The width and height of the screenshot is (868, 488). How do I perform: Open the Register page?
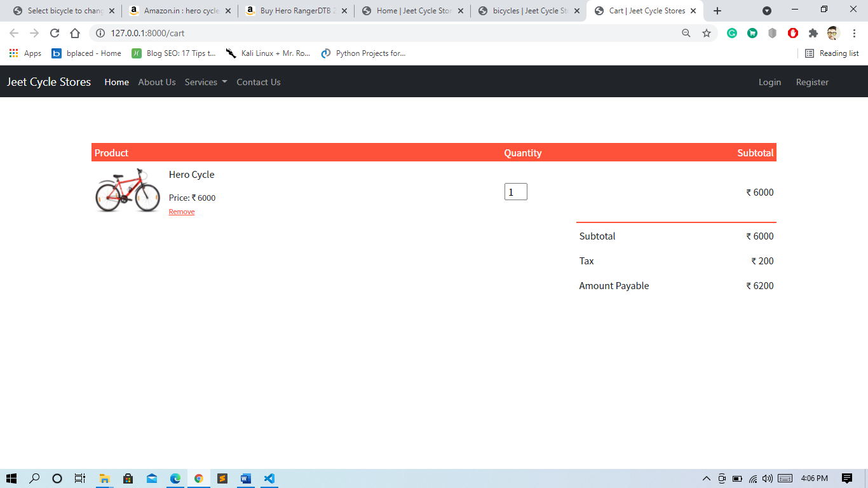pos(812,82)
